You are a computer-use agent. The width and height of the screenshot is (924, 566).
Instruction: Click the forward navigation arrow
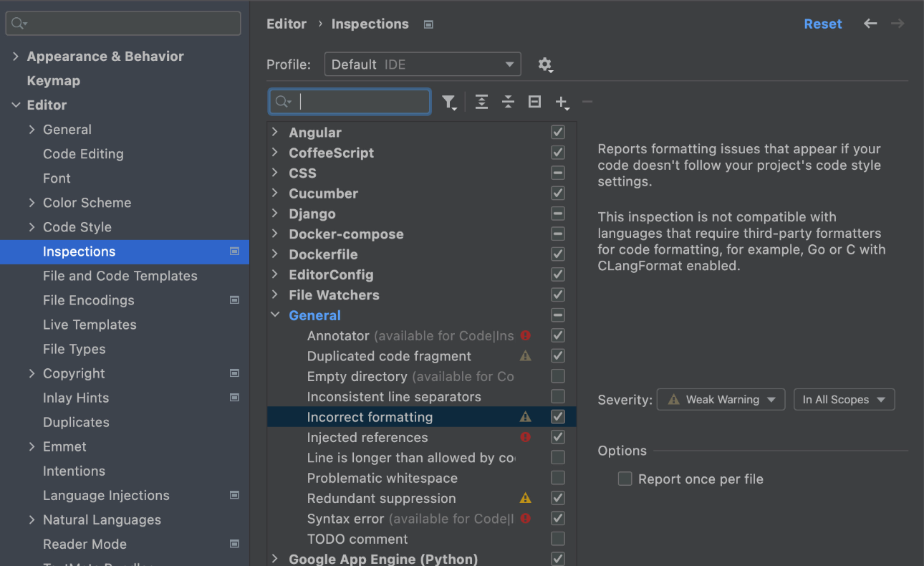897,24
